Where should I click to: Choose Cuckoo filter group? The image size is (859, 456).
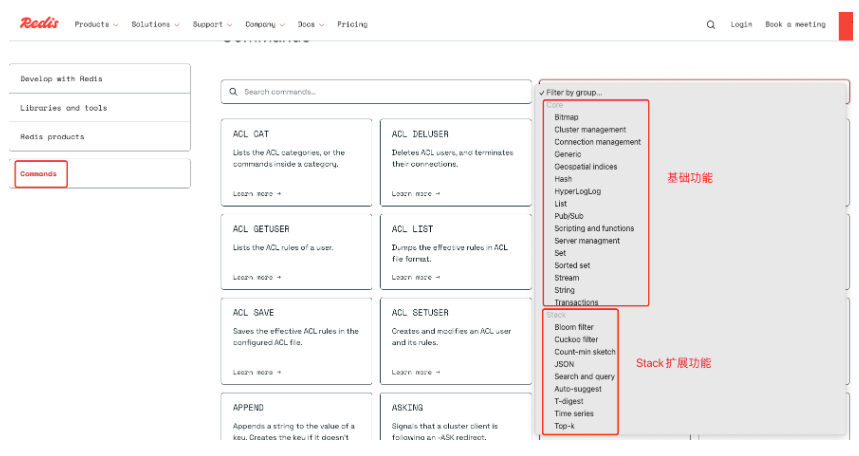click(576, 339)
